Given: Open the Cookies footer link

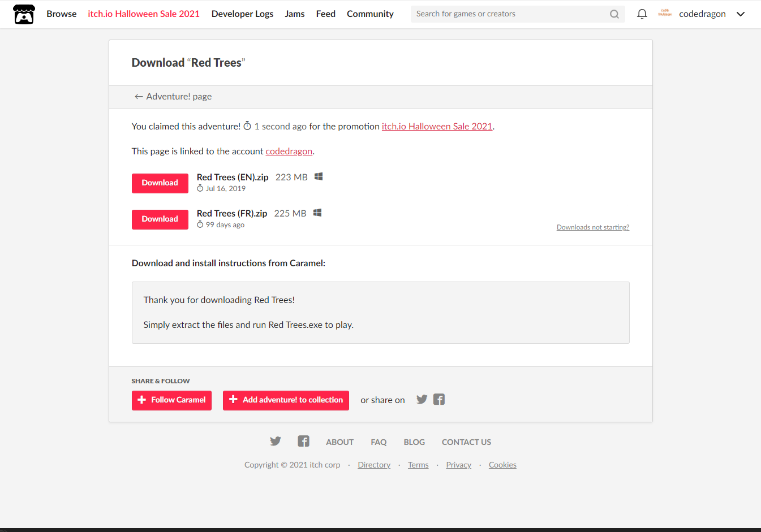Looking at the screenshot, I should point(502,465).
